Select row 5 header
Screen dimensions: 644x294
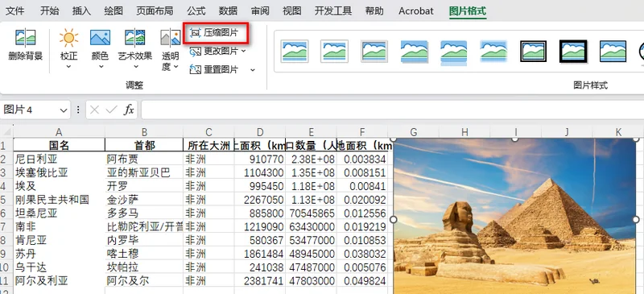pos(6,200)
